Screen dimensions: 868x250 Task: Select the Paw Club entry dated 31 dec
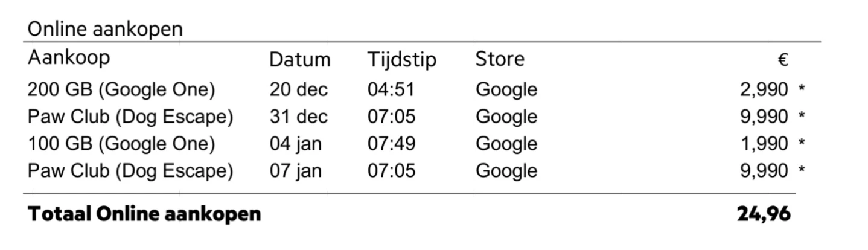pyautogui.click(x=130, y=117)
